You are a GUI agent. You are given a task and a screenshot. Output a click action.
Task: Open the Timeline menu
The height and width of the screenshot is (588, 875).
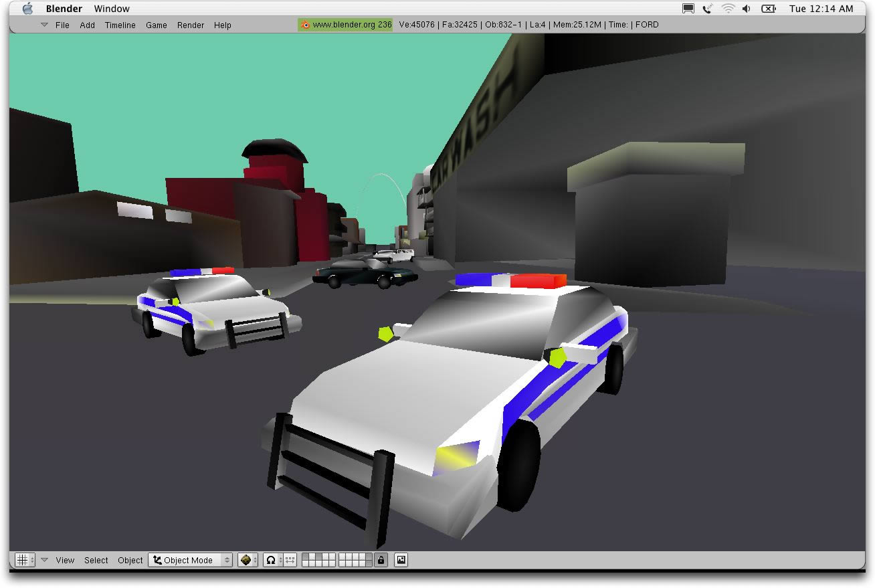[x=120, y=25]
